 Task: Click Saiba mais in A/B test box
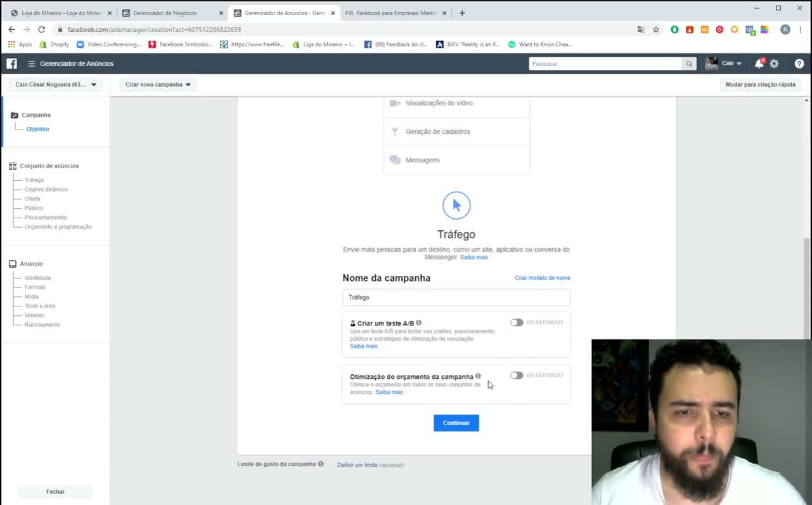364,346
